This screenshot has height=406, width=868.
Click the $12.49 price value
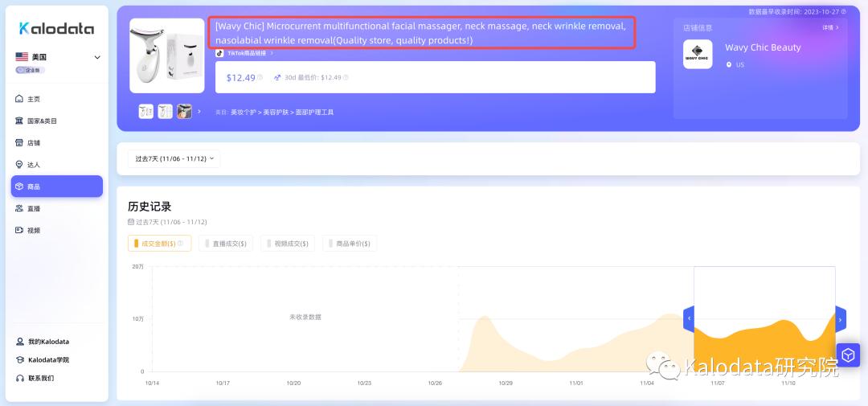pos(241,77)
